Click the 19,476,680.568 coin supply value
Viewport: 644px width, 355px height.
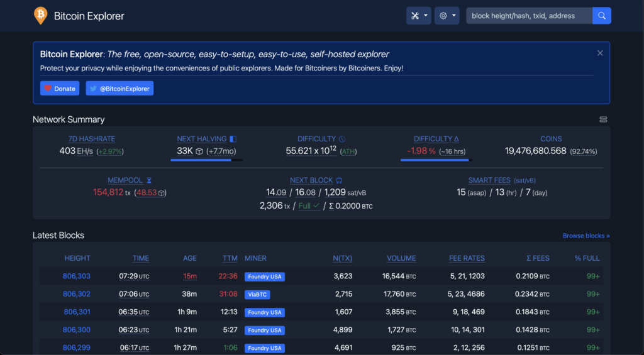(536, 151)
